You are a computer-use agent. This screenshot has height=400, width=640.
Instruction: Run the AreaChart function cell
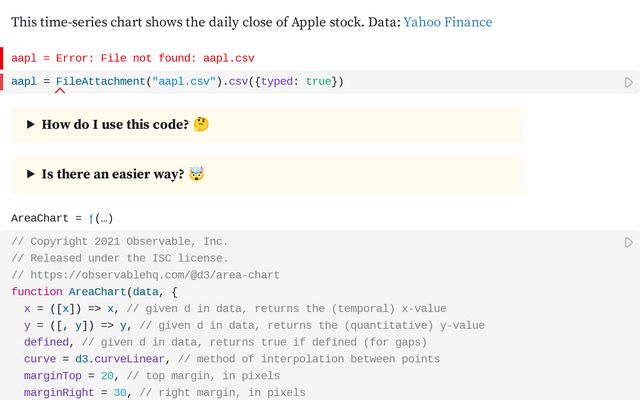click(629, 242)
